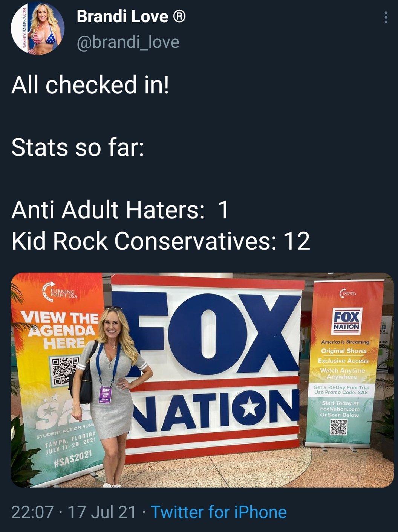This screenshot has height=532, width=398.
Task: Click the 'Stats so far:' line
Action: point(78,147)
